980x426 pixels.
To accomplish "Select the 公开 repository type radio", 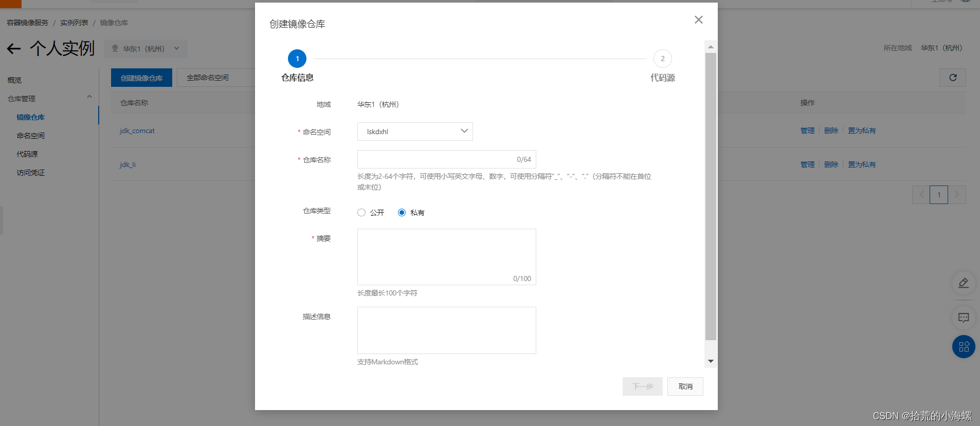I will tap(361, 213).
